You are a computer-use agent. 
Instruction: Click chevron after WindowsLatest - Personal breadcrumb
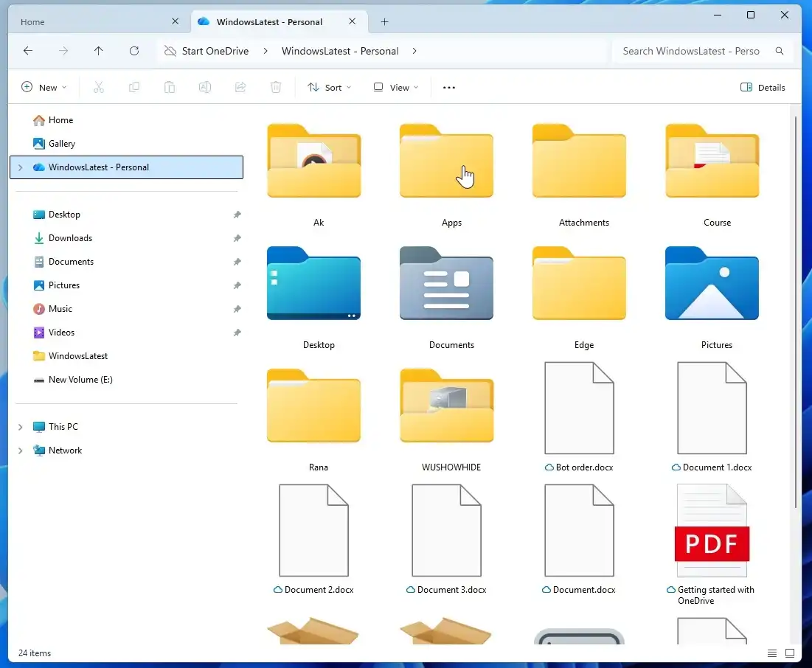pos(414,51)
